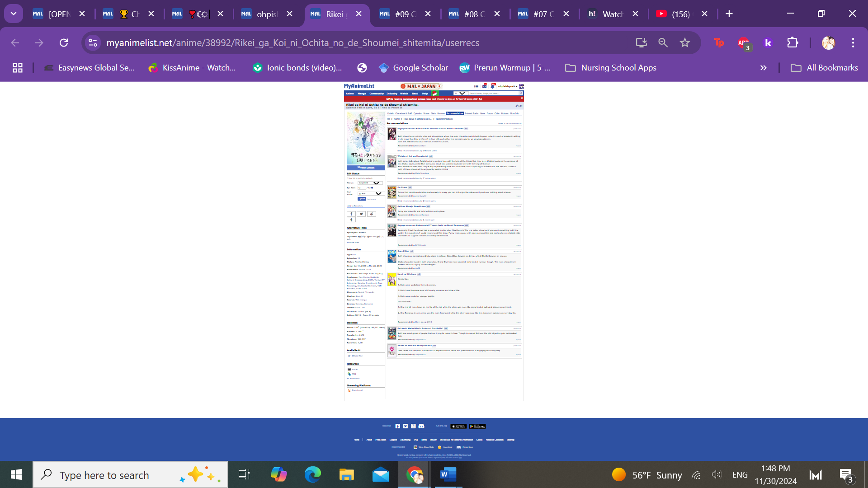The height and width of the screenshot is (488, 868).
Task: Open MyAnimeList notifications bell icon
Action: [493, 86]
